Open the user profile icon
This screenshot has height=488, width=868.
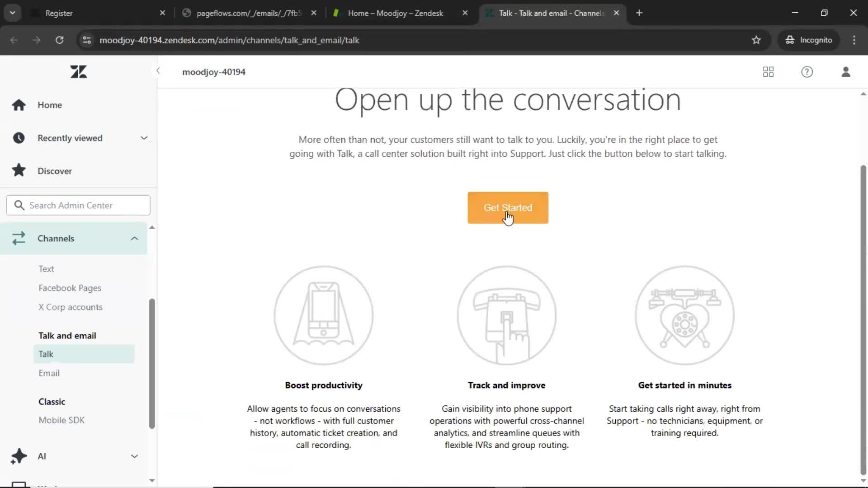[x=846, y=72]
